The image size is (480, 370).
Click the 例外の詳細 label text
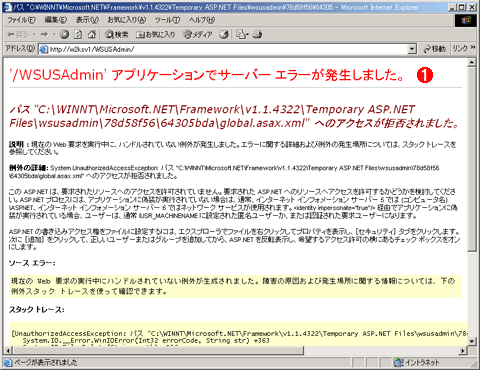click(x=28, y=168)
